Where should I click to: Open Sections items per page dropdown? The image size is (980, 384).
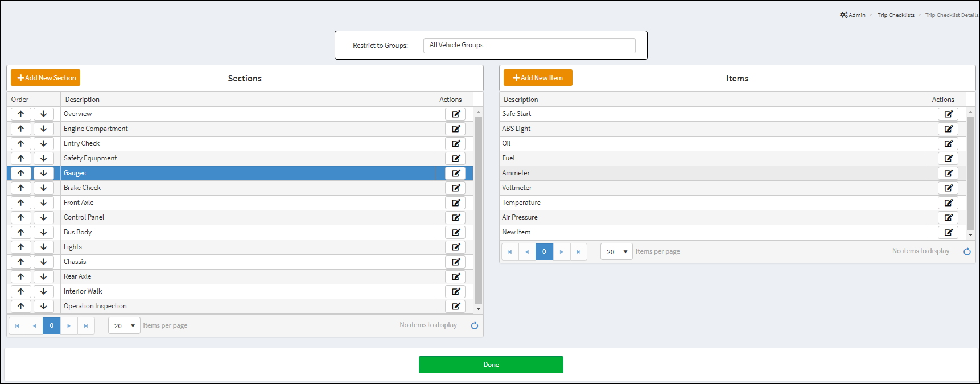pos(124,325)
